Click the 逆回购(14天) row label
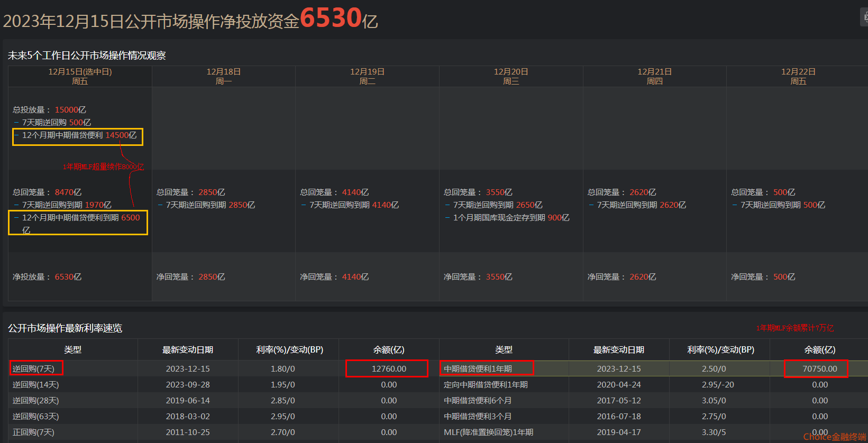The width and height of the screenshot is (868, 443). pyautogui.click(x=36, y=384)
